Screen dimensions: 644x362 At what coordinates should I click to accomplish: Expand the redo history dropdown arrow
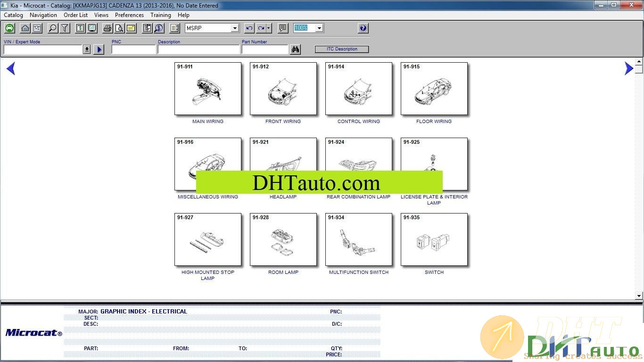tap(269, 28)
